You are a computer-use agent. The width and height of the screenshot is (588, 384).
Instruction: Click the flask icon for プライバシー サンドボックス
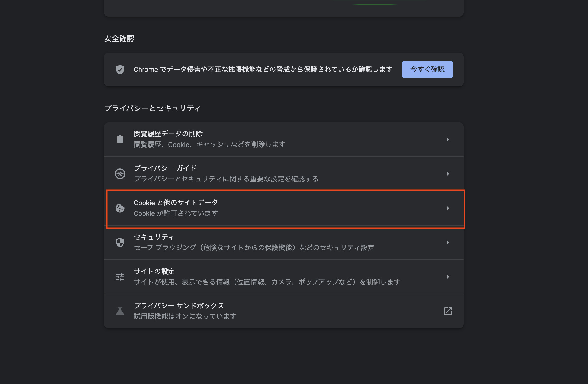(120, 311)
